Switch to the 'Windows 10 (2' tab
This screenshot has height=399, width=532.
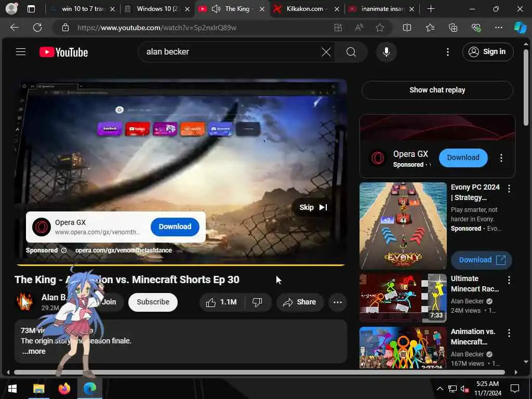pyautogui.click(x=157, y=9)
